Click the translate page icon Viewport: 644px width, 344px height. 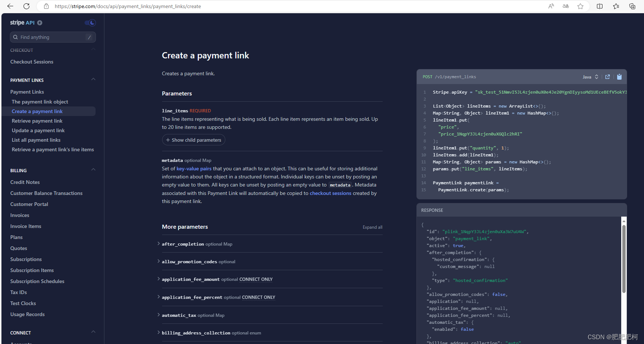(565, 6)
